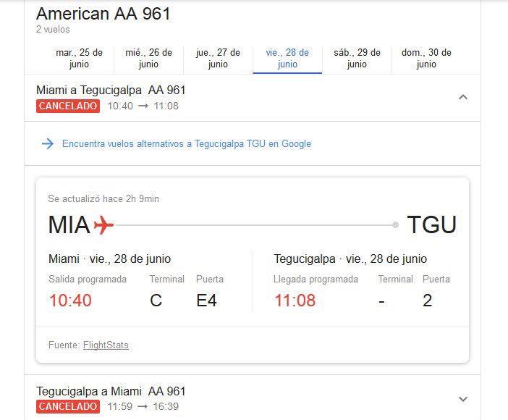Select the mar., 25 de junio tab
Screen dimensions: 508x420
point(79,59)
